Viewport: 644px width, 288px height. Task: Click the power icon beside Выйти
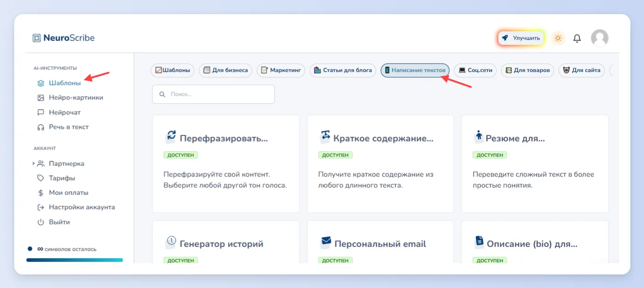[40, 222]
